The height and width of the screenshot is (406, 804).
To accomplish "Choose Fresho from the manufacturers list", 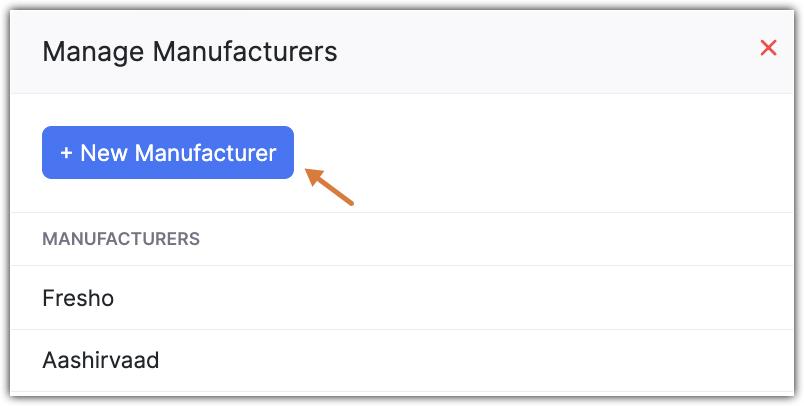I will pyautogui.click(x=75, y=298).
